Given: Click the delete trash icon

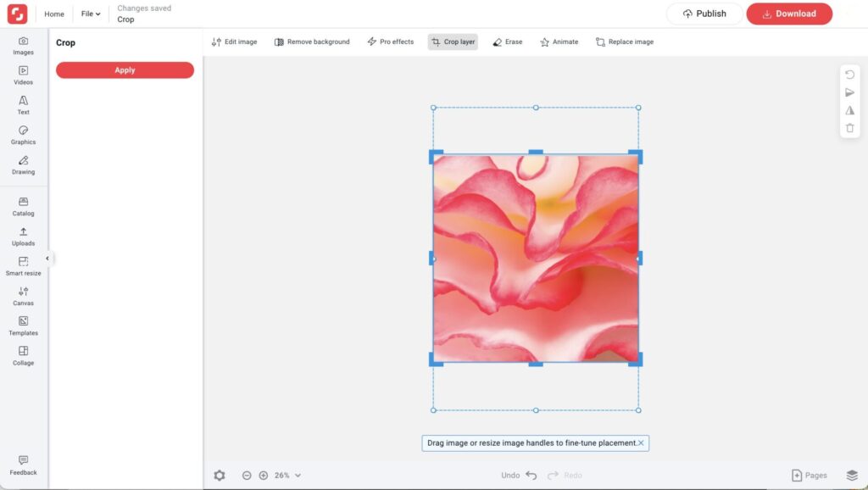Looking at the screenshot, I should 849,128.
